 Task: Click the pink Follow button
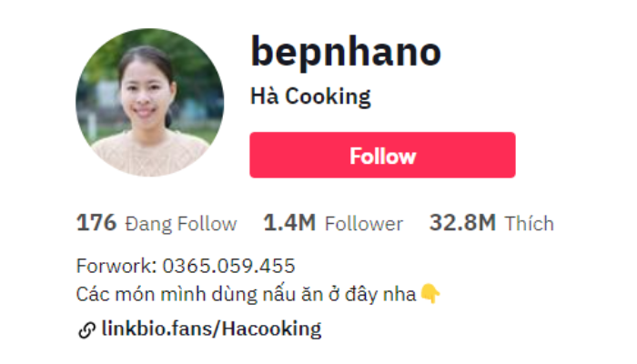[382, 155]
